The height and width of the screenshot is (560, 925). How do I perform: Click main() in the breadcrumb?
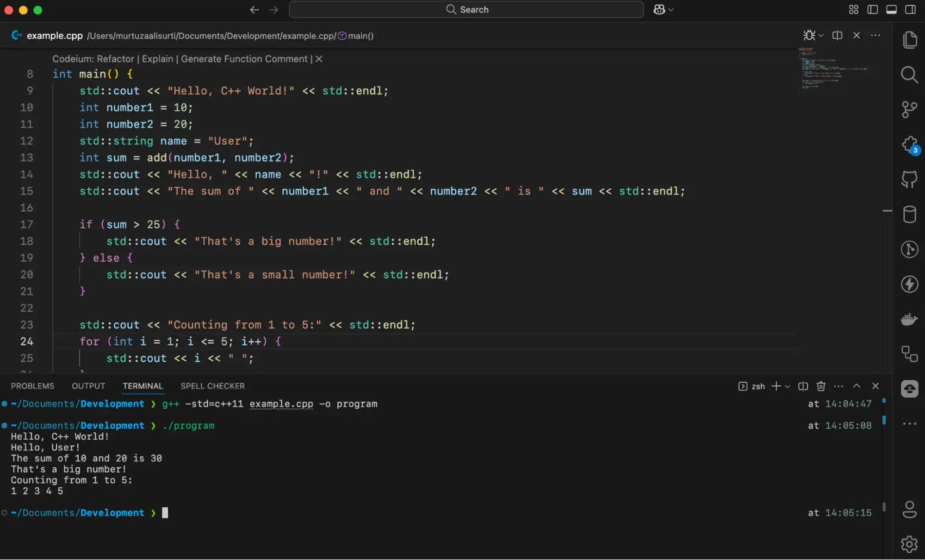360,36
